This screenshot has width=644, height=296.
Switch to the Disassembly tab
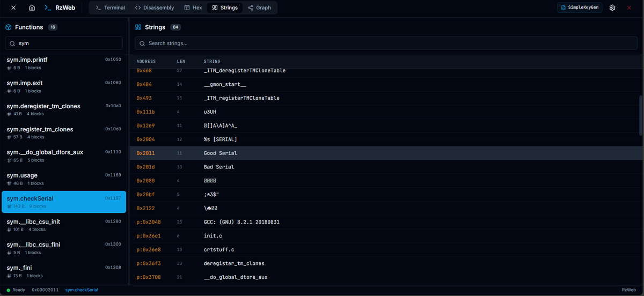tap(155, 8)
